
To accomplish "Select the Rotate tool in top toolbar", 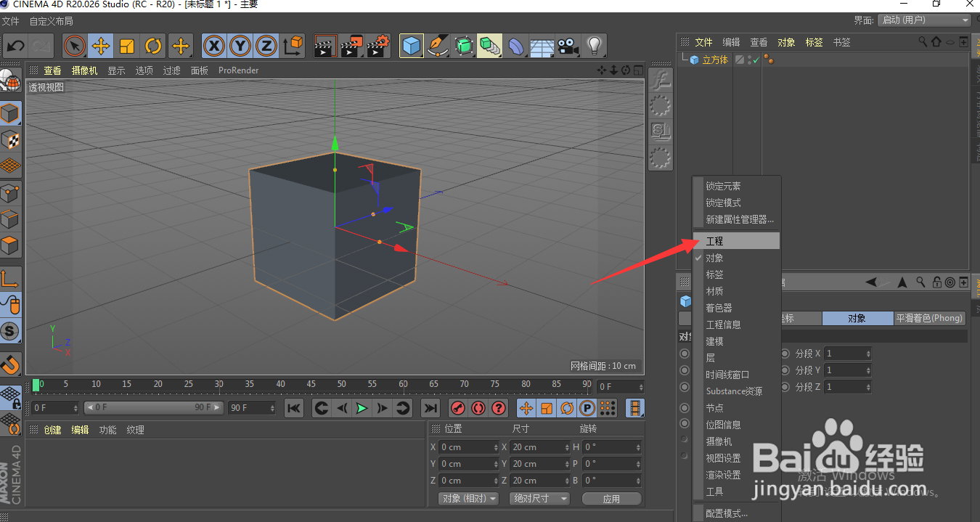I will point(153,46).
